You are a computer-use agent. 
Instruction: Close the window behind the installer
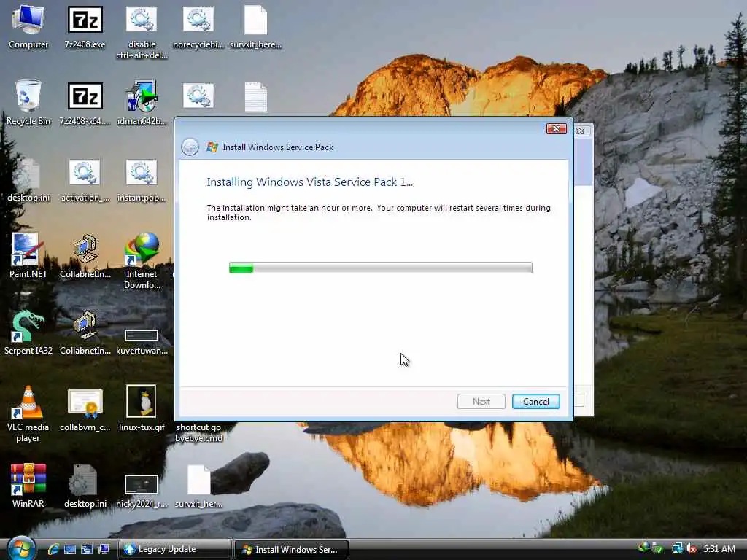click(x=581, y=131)
